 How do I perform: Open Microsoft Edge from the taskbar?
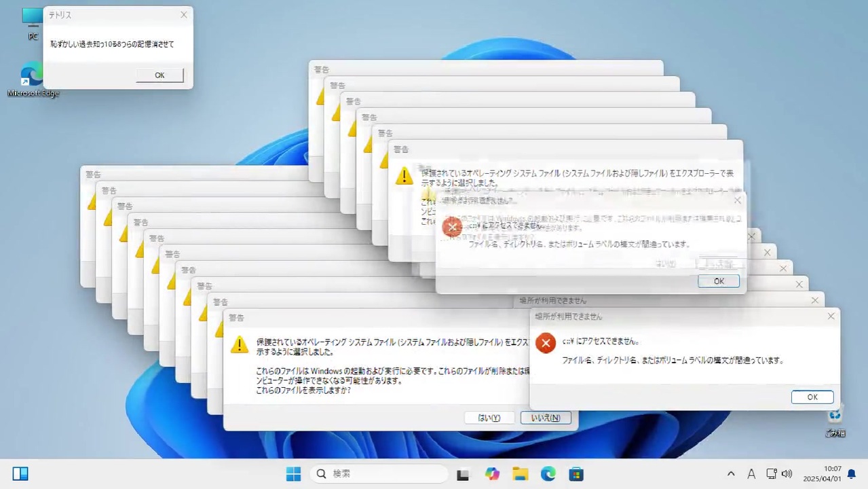point(548,473)
